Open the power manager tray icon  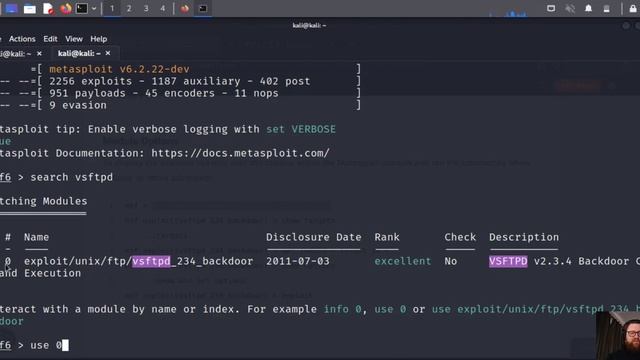pos(607,9)
